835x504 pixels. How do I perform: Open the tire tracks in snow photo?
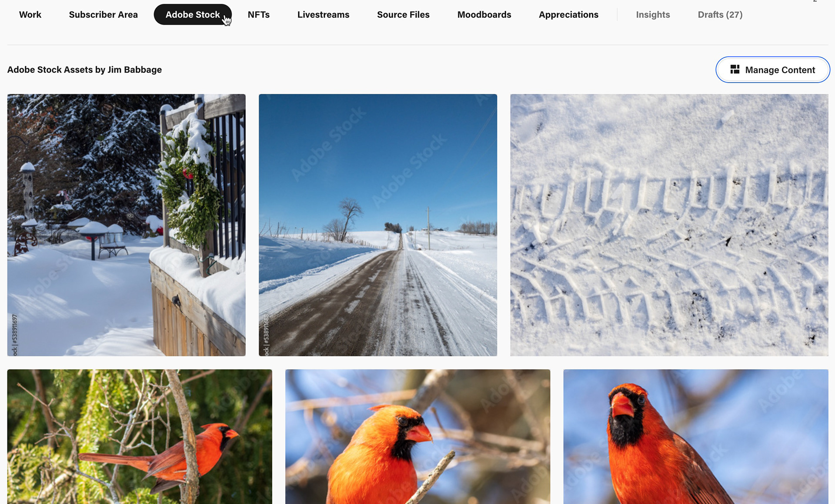(x=669, y=225)
